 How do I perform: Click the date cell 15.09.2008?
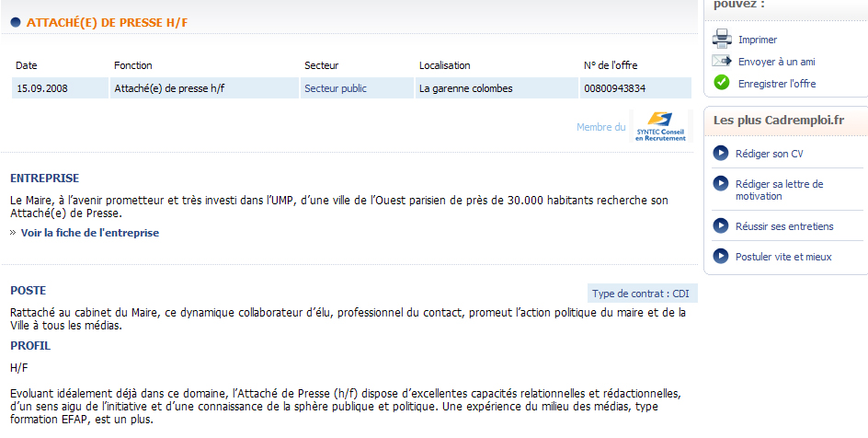(x=60, y=88)
